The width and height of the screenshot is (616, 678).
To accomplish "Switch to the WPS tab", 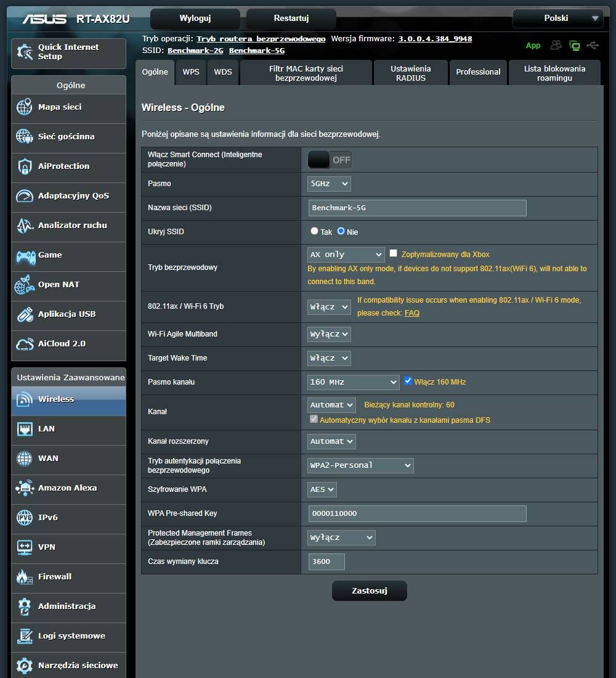I will [x=191, y=72].
